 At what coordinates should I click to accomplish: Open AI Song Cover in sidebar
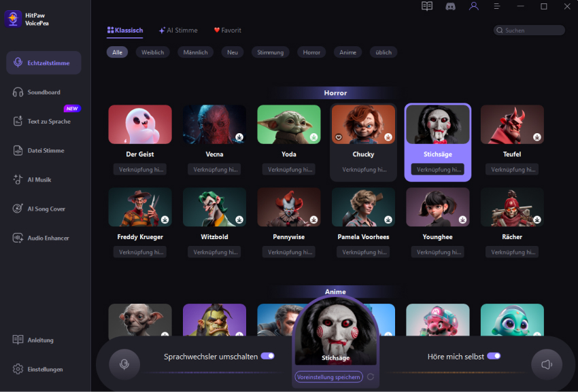pos(44,209)
